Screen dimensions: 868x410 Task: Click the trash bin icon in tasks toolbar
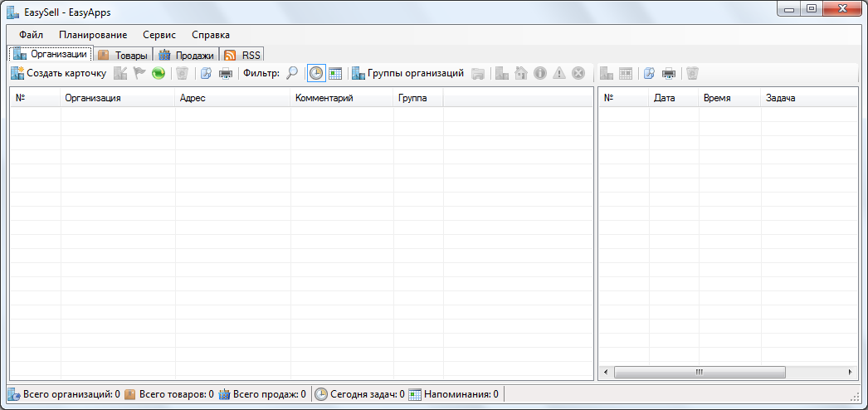(693, 73)
